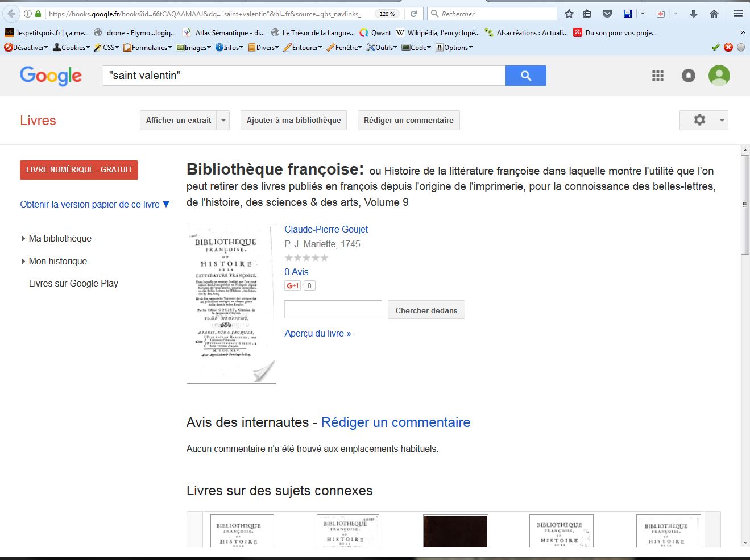Open the Claude-Pierre Goujet author link
750x560 pixels.
(326, 229)
